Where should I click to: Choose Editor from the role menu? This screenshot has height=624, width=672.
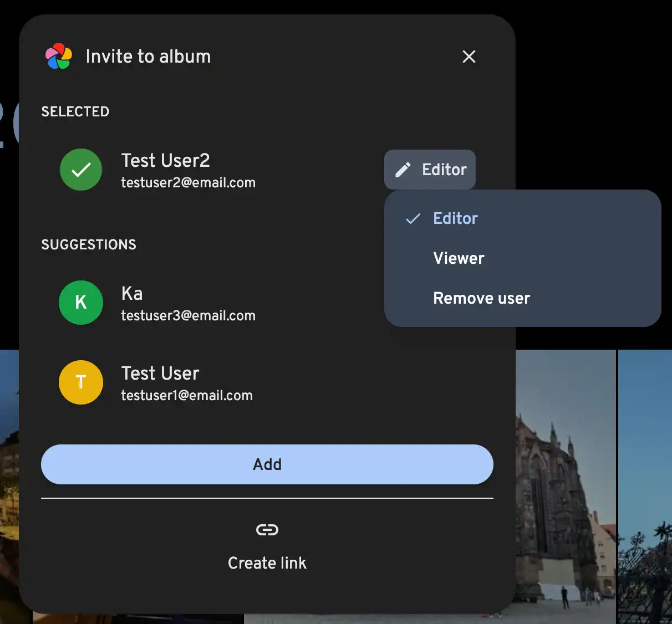pyautogui.click(x=455, y=218)
